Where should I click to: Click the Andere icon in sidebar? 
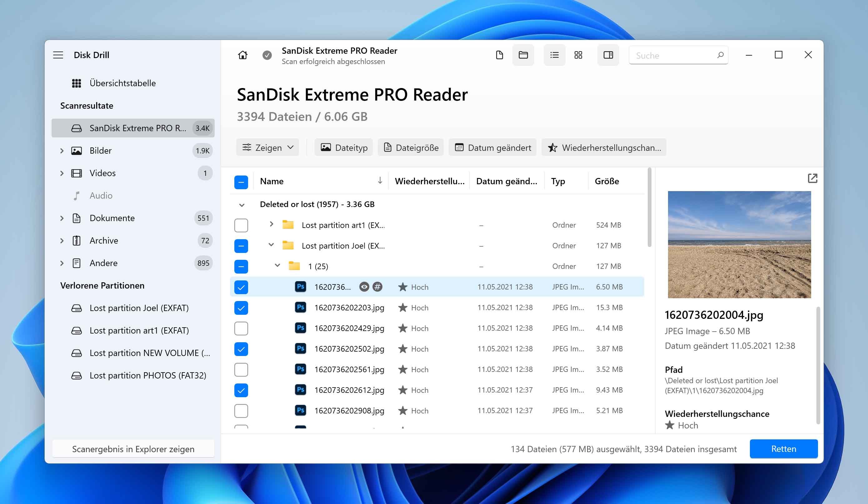(77, 263)
